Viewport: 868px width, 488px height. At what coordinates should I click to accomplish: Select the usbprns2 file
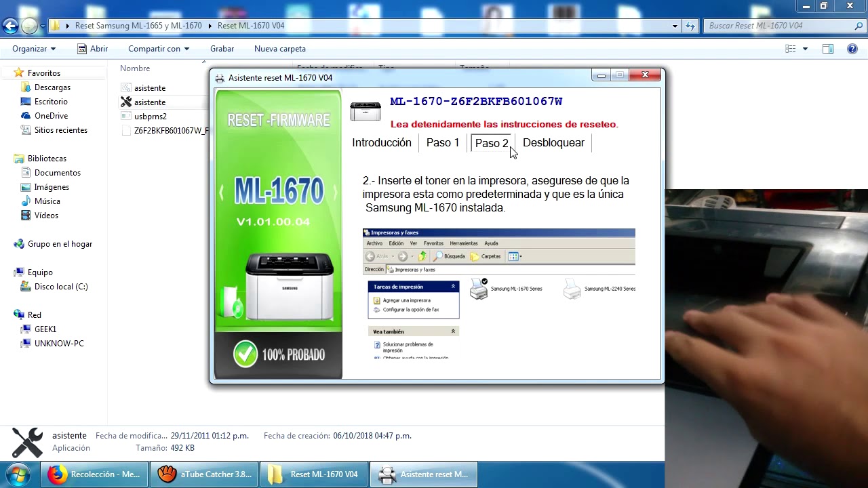point(150,117)
